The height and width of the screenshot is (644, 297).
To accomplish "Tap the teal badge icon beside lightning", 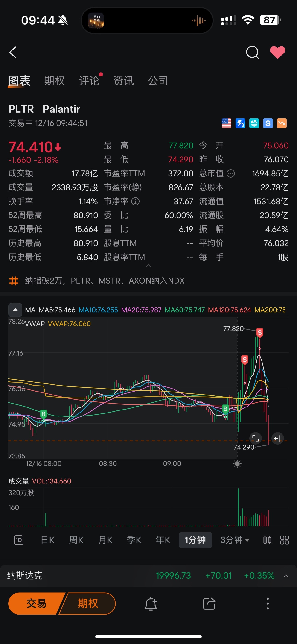I will [x=254, y=123].
